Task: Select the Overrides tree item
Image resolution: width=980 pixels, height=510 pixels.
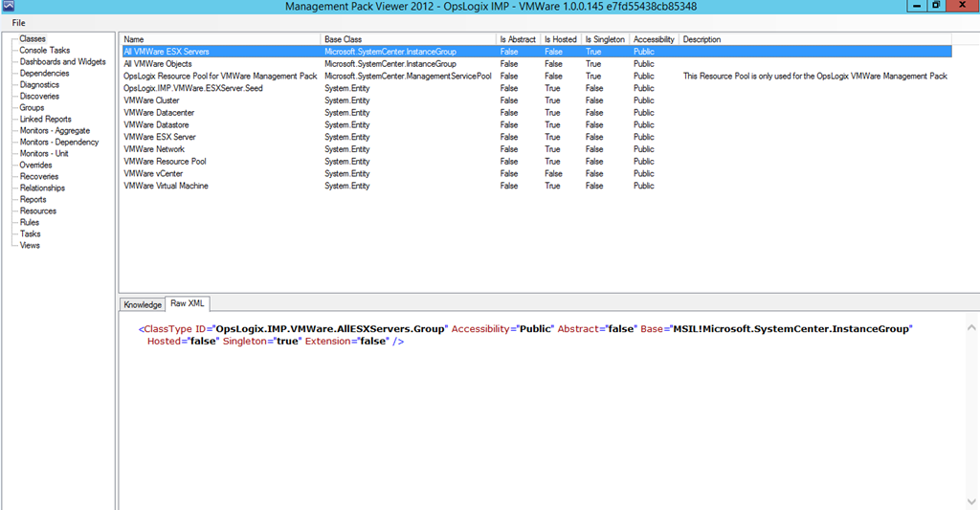Action: tap(36, 166)
